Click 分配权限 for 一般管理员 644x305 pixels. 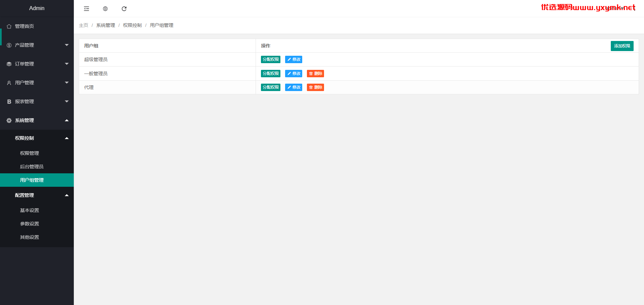coord(271,74)
